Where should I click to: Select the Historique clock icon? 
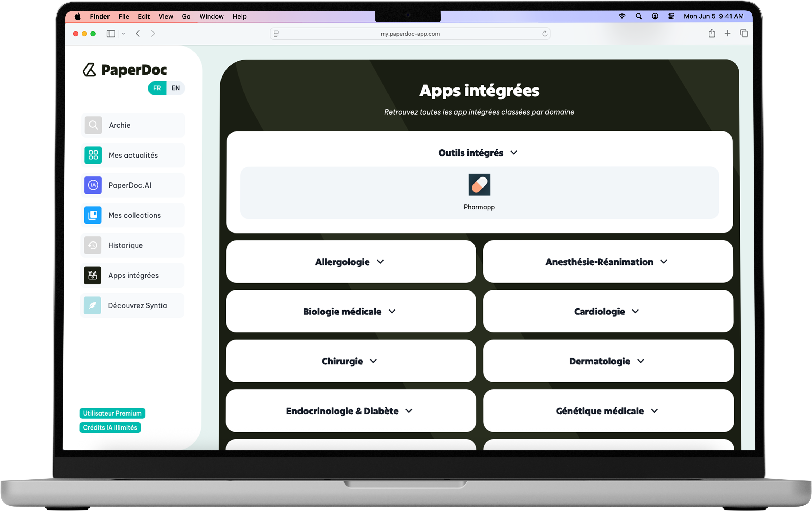93,245
